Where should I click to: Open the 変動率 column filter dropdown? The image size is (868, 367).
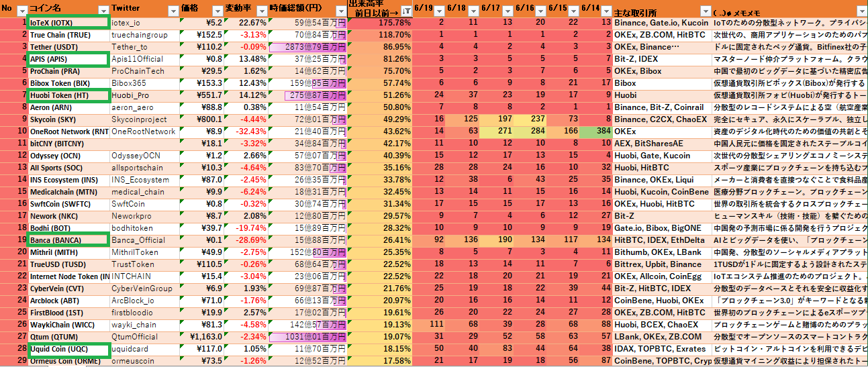tap(261, 10)
